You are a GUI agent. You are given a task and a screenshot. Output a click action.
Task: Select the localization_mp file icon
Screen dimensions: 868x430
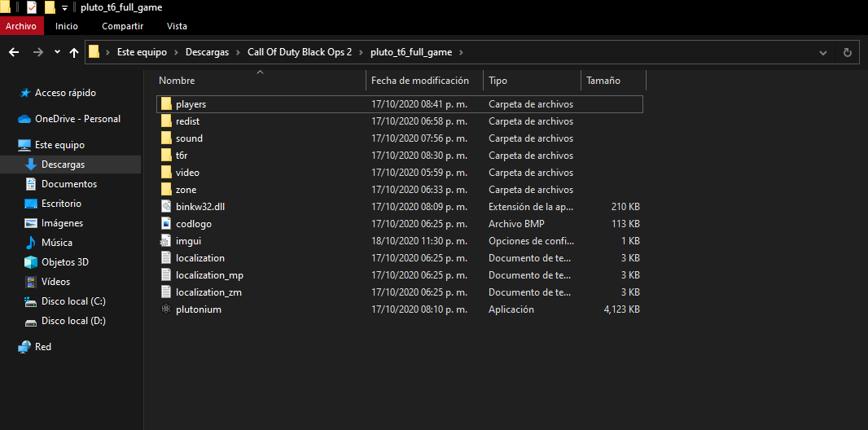[x=166, y=275]
